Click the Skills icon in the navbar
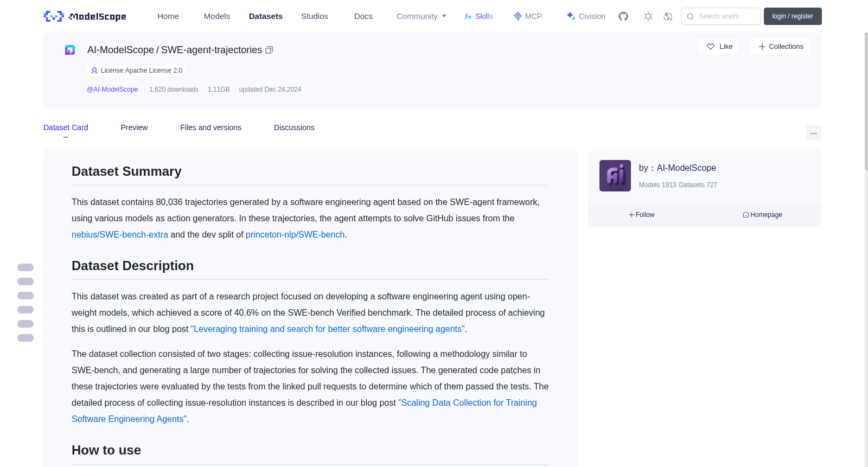This screenshot has height=467, width=868. click(468, 16)
